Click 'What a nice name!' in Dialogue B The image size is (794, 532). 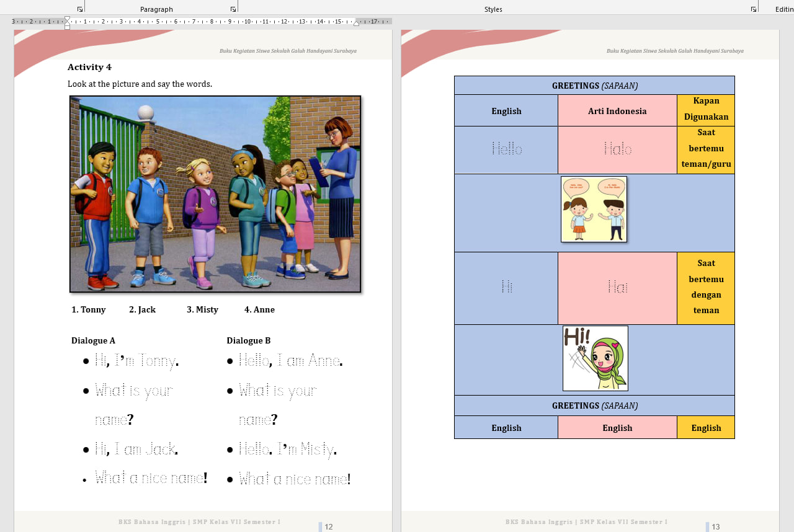click(295, 478)
